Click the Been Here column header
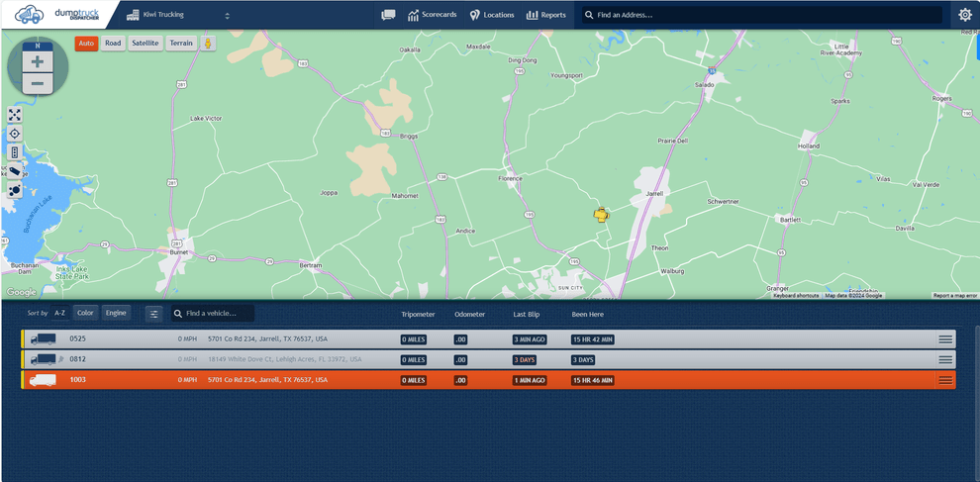 pyautogui.click(x=587, y=314)
